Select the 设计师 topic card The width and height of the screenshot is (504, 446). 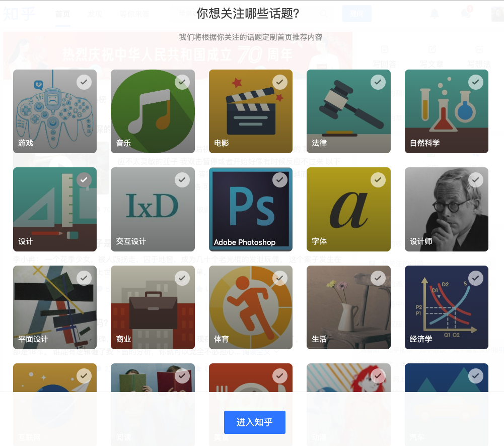tap(447, 209)
